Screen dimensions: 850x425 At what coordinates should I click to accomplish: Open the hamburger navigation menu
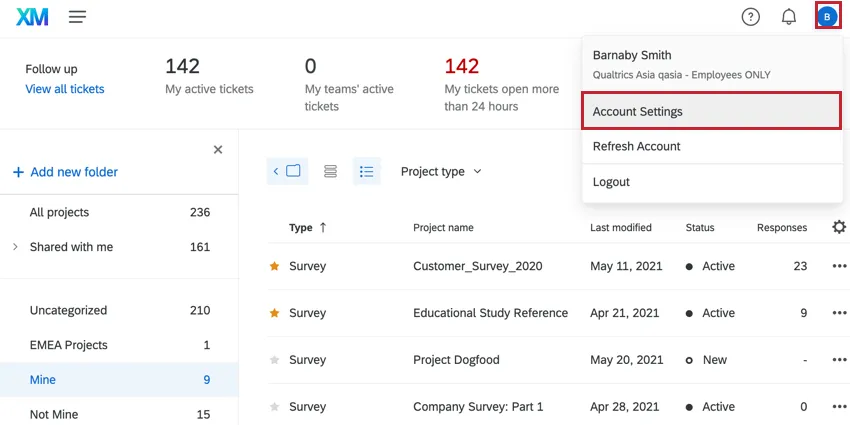pos(77,17)
